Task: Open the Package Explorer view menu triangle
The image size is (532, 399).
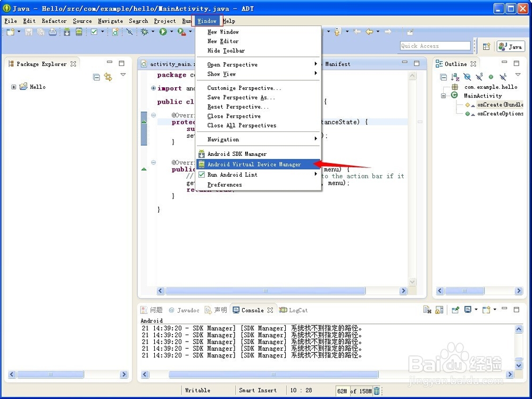Action: 123,74
